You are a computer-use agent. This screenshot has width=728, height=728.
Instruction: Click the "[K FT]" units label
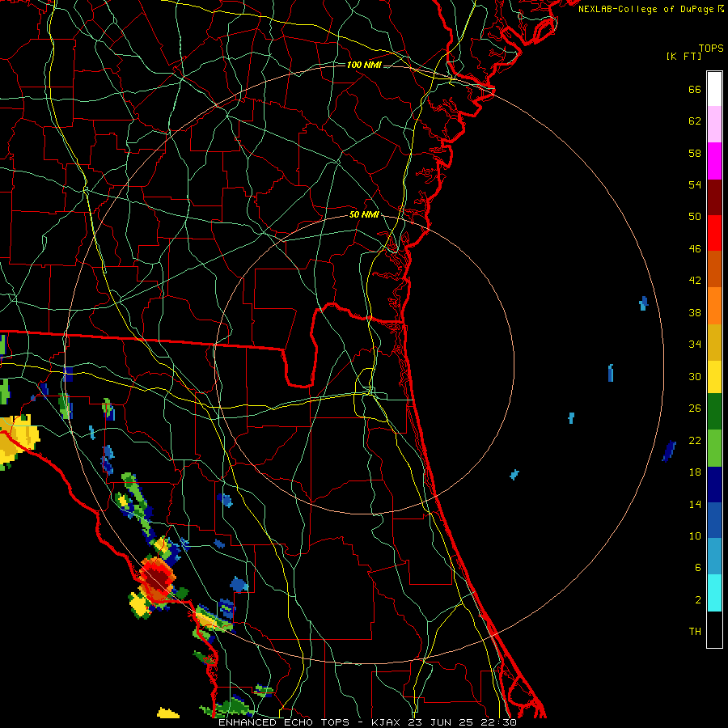[x=684, y=56]
